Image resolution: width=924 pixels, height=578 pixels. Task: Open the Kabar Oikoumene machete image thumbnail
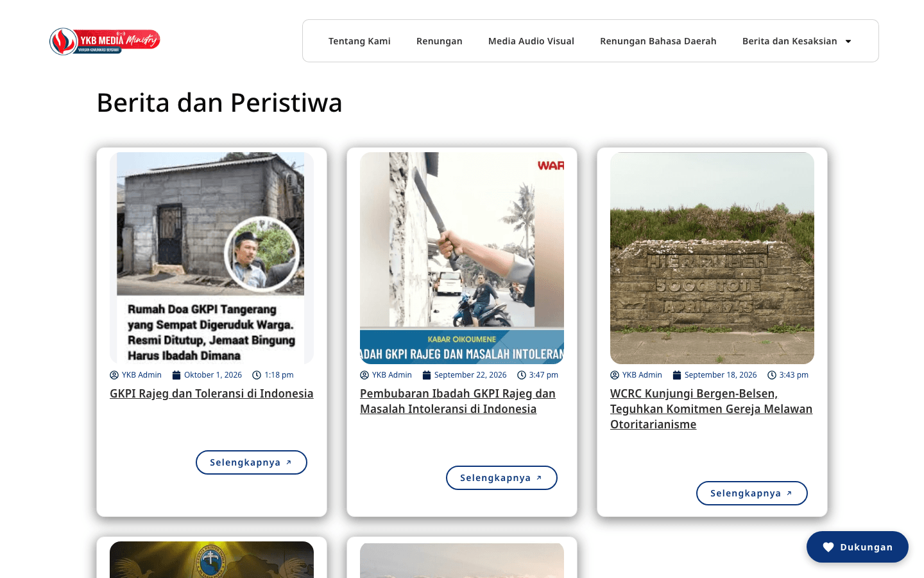pos(462,258)
